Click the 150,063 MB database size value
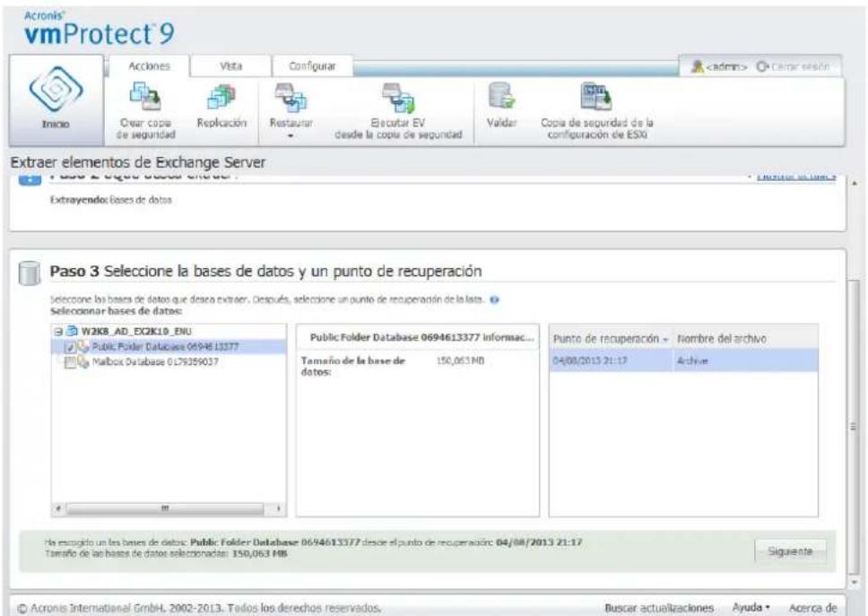Viewport: 868px width, 616px height. (x=460, y=360)
